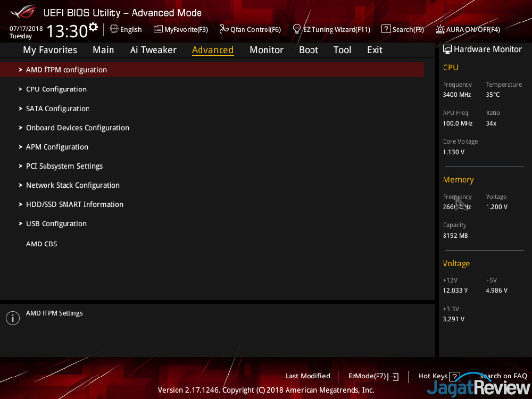Click CPU frequency value 3400 MHz
Image resolution: width=532 pixels, height=399 pixels.
(x=456, y=95)
